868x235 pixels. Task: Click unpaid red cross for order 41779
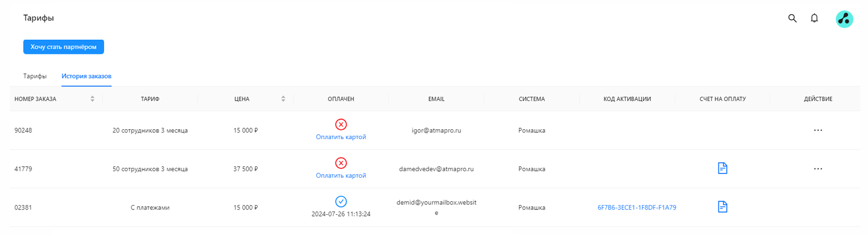click(341, 163)
